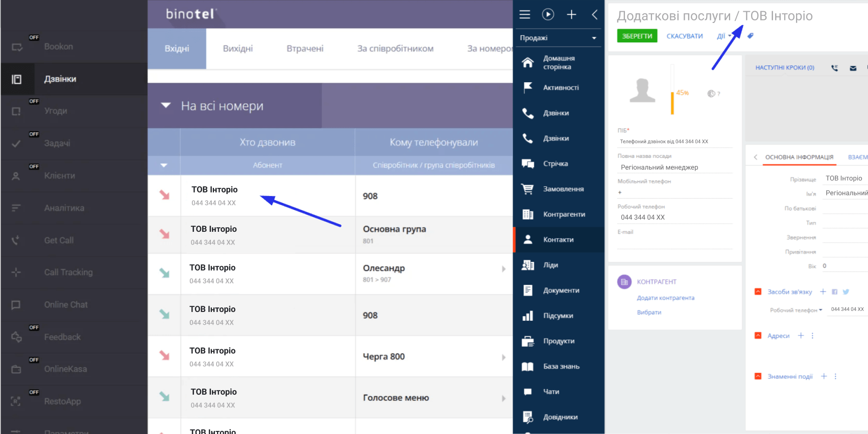Open Чати in the CRM sidebar

[559, 392]
